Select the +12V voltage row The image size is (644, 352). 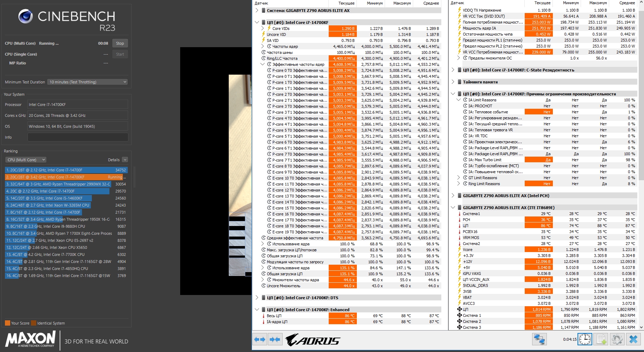pos(543,262)
